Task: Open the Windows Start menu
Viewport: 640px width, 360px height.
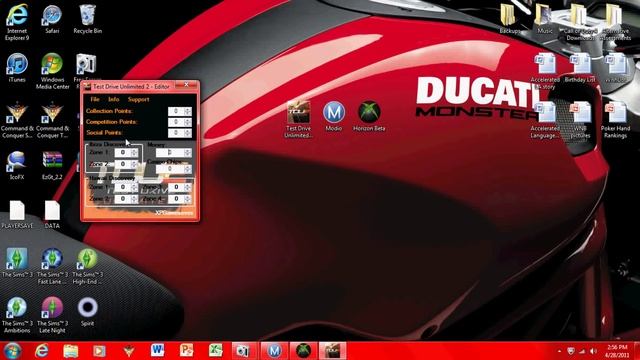Action: 12,351
